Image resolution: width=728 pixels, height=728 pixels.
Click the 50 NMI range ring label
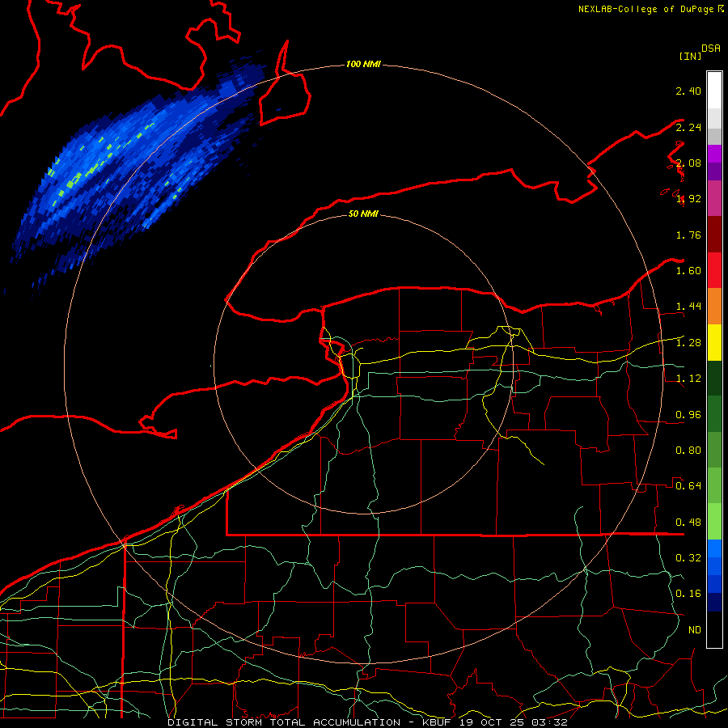tap(363, 214)
